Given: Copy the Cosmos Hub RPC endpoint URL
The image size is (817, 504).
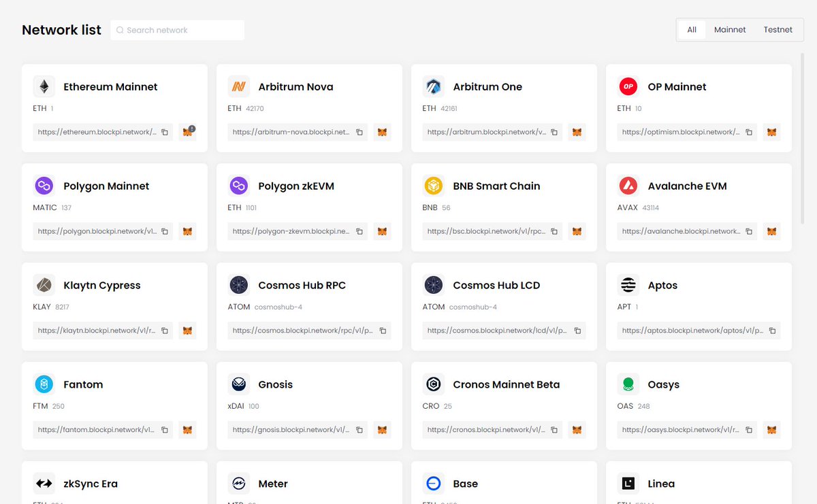Looking at the screenshot, I should 383,331.
